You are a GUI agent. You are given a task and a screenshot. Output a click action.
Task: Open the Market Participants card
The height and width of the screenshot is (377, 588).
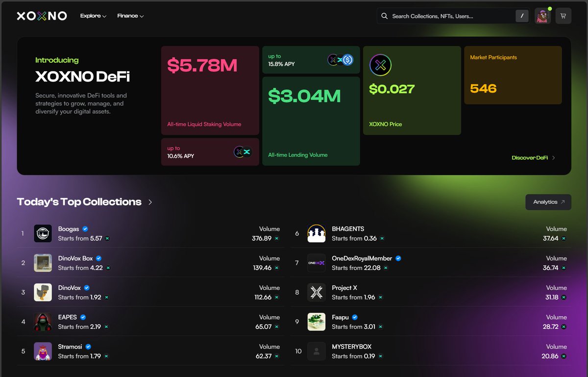(513, 75)
